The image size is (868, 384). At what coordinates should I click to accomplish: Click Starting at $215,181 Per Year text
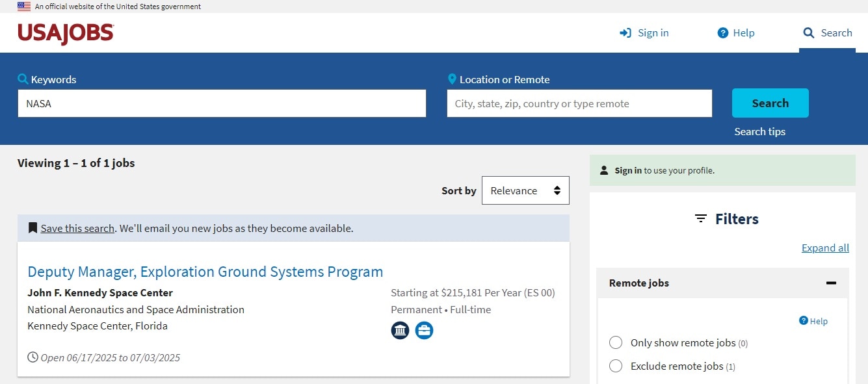pyautogui.click(x=473, y=292)
